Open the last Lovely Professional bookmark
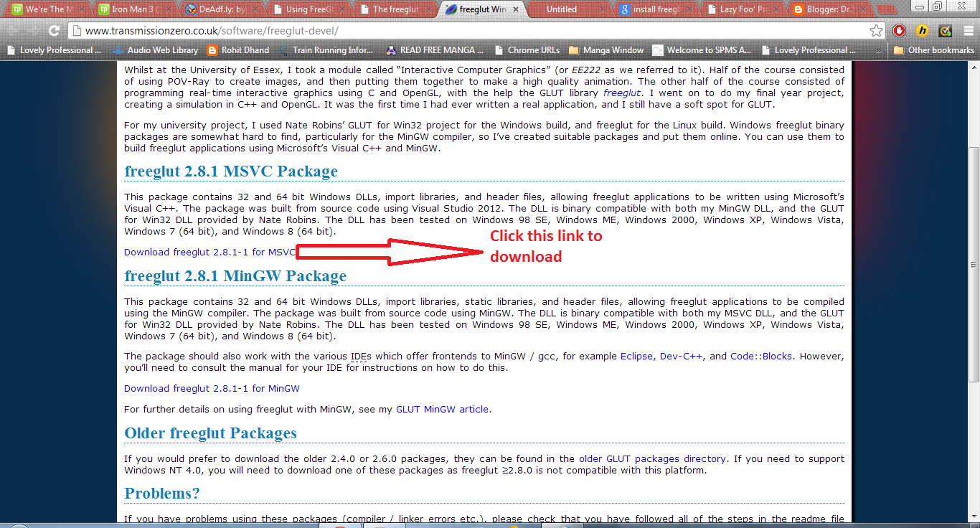980x528 pixels. point(809,50)
